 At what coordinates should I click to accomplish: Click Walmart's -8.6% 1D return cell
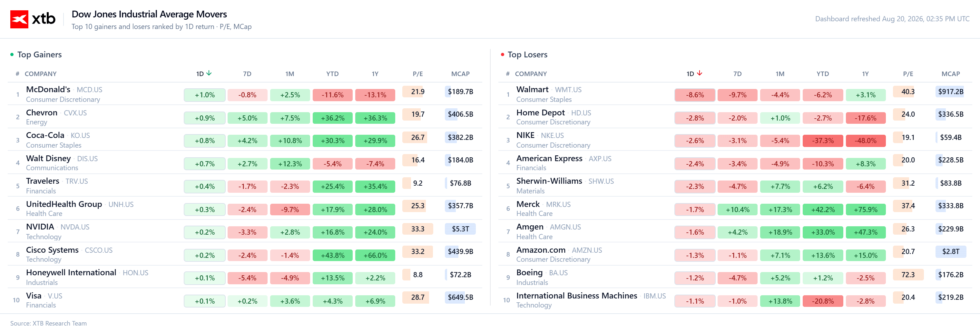click(695, 95)
